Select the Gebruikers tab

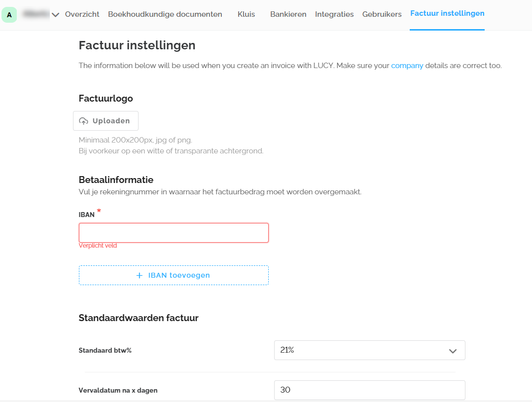pyautogui.click(x=382, y=14)
